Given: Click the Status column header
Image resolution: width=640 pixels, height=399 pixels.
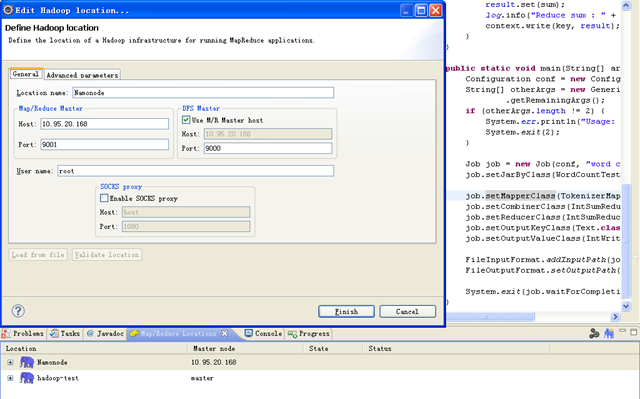Looking at the screenshot, I should (x=456, y=348).
